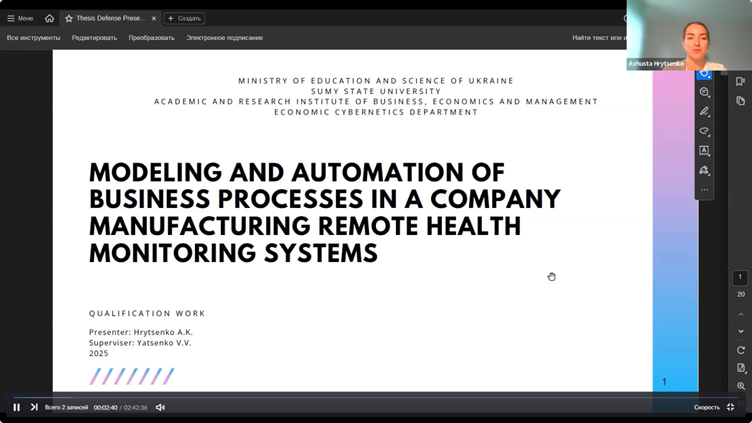Viewport: 752px width, 423px height.
Task: Select the fill and sign stamp tool
Action: (704, 170)
